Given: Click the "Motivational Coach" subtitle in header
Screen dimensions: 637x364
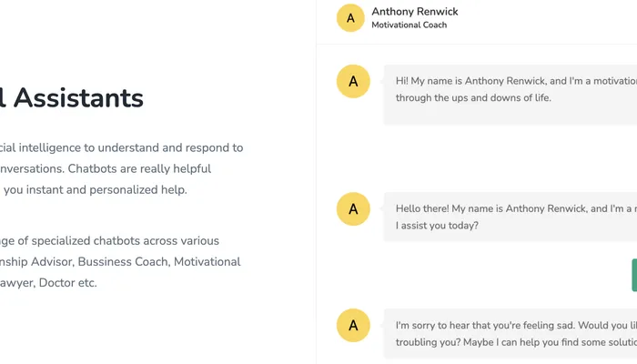Looking at the screenshot, I should point(409,25).
